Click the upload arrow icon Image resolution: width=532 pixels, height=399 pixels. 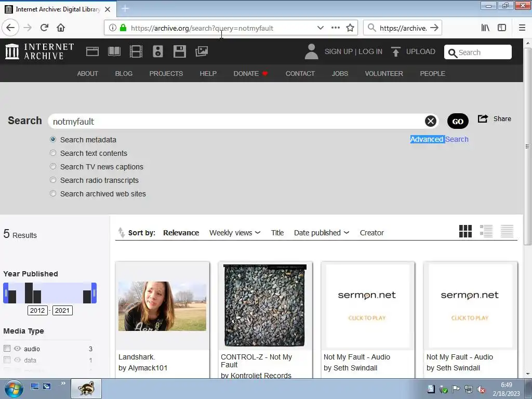point(395,51)
